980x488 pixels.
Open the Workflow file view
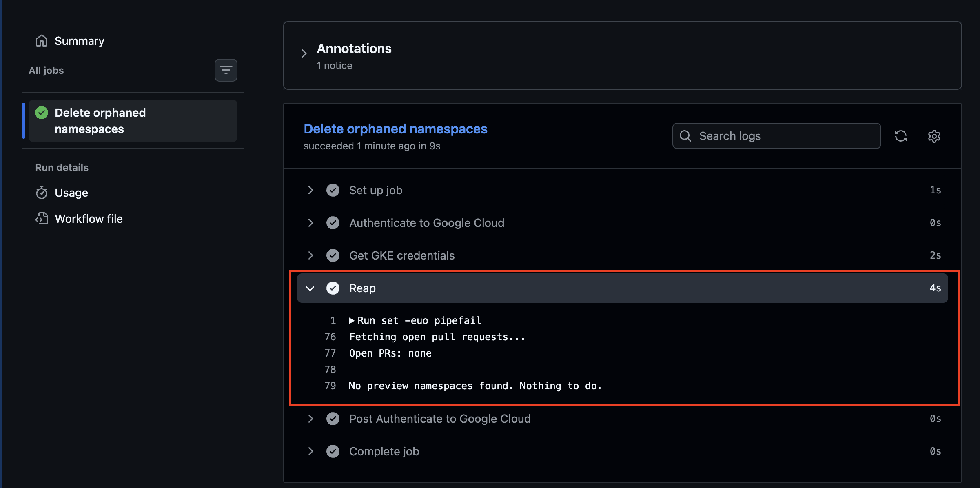click(x=89, y=219)
